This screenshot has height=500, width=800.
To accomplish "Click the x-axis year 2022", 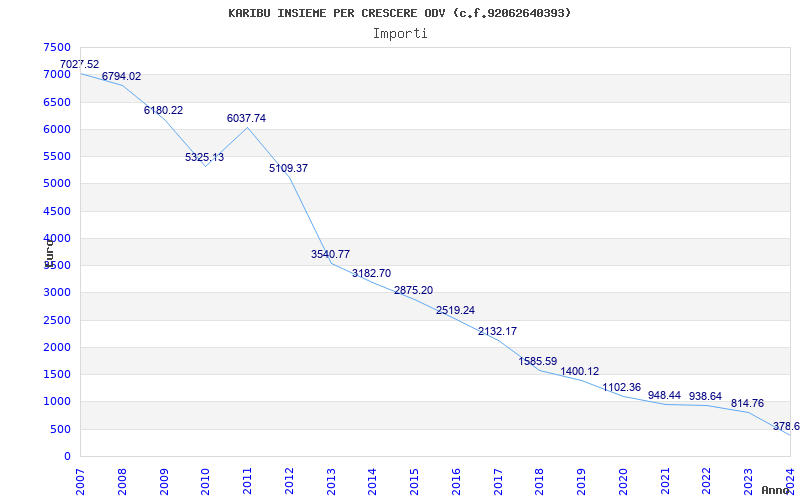I will click(x=707, y=482).
